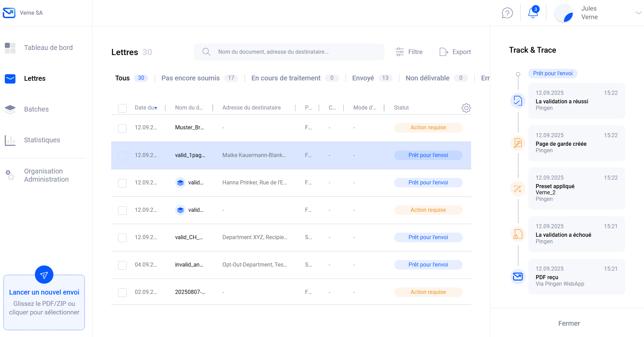
Task: Click the batch icon beside Hanna Prinker letter
Action: 180,183
